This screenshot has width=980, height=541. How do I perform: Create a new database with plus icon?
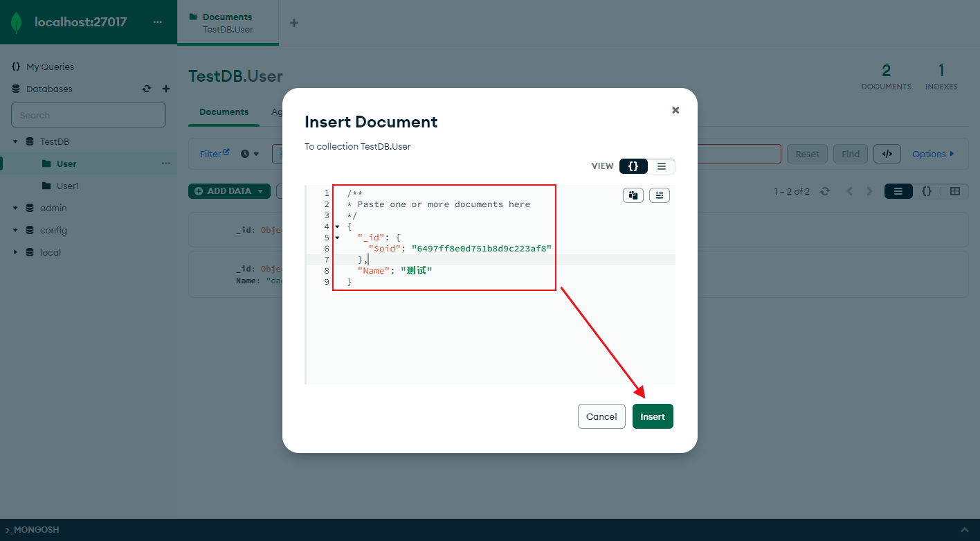166,89
